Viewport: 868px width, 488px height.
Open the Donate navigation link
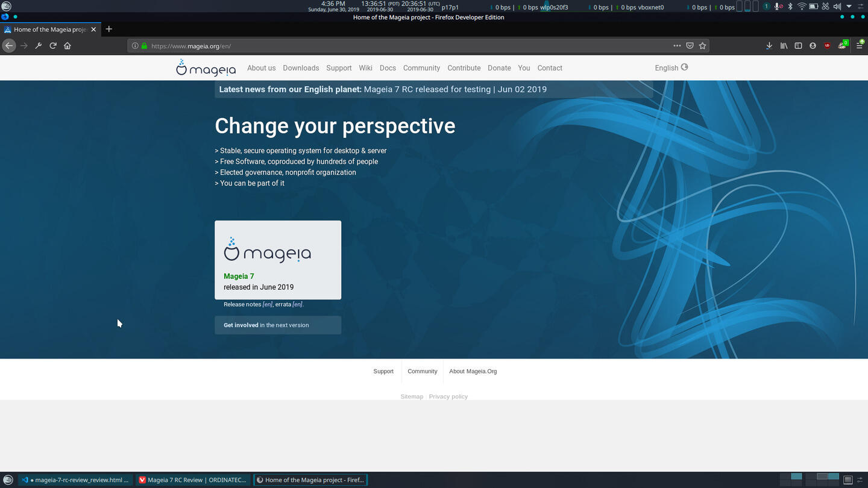click(x=499, y=68)
